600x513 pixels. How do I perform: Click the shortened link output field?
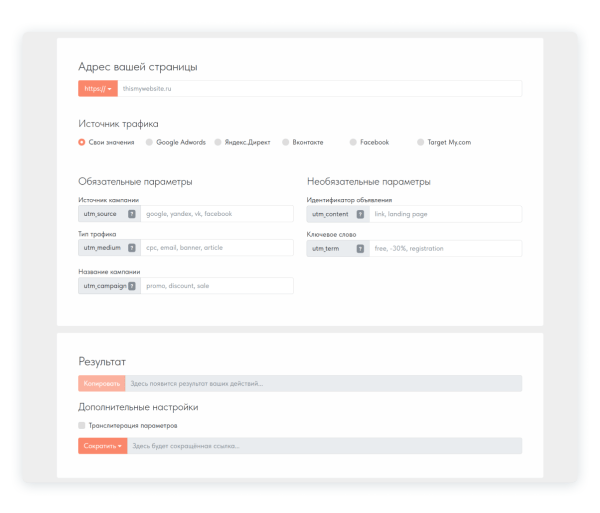pos(324,446)
